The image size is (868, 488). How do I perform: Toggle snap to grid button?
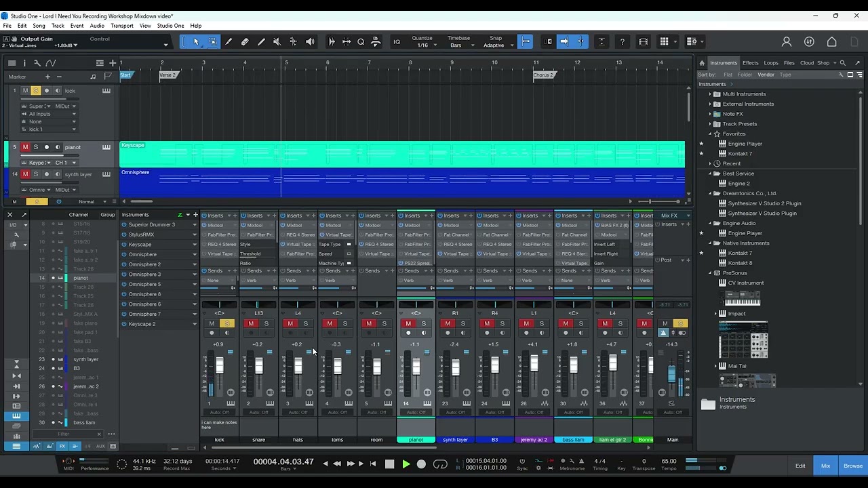click(x=525, y=42)
